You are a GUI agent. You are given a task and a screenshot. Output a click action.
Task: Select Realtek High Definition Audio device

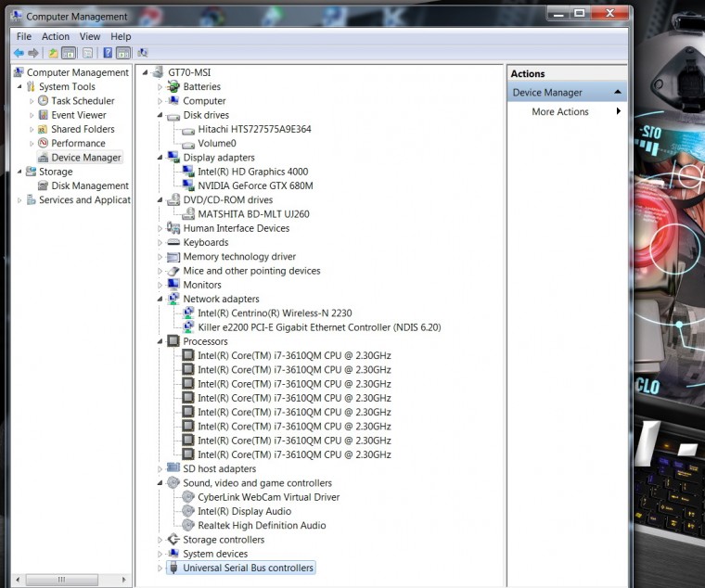(x=262, y=525)
